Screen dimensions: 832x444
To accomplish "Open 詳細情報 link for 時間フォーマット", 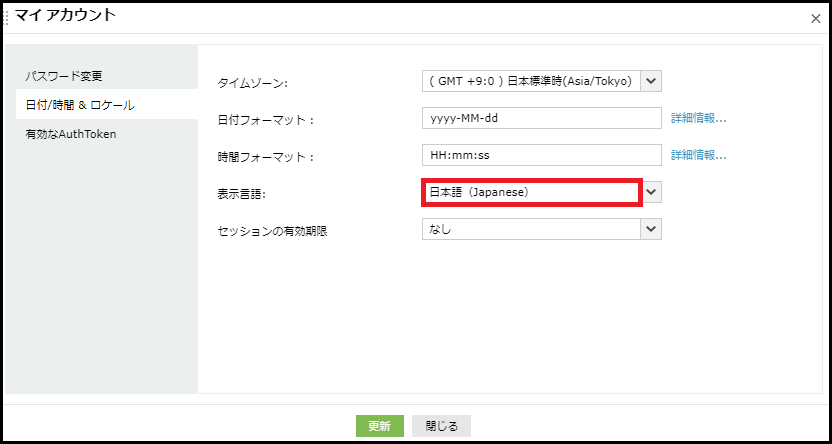I will tap(698, 156).
